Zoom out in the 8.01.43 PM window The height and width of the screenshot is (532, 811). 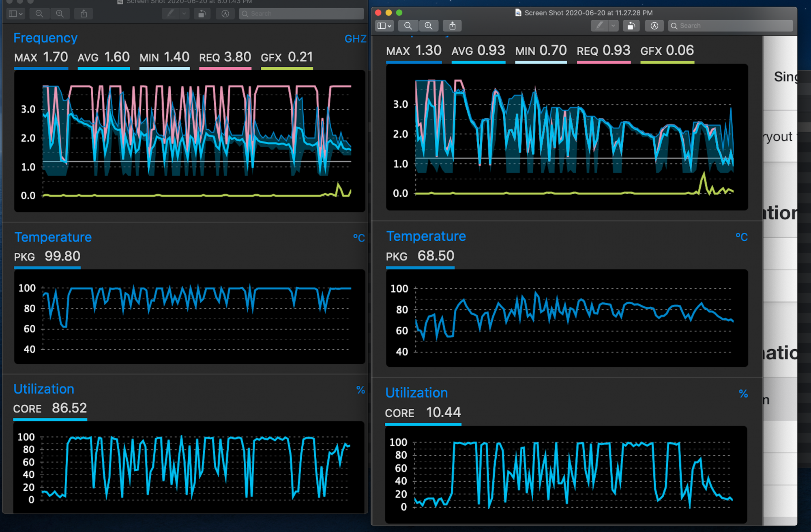point(39,13)
